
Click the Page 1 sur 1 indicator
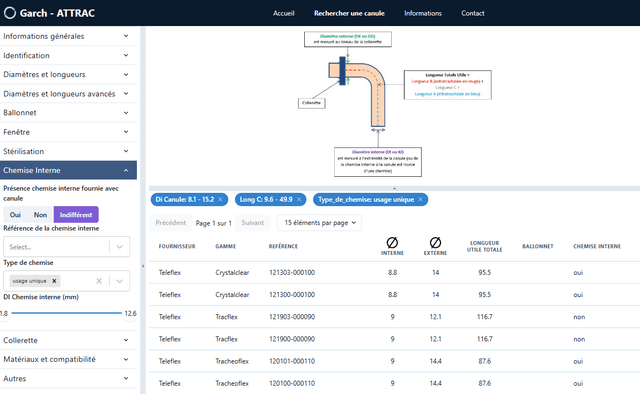point(213,223)
